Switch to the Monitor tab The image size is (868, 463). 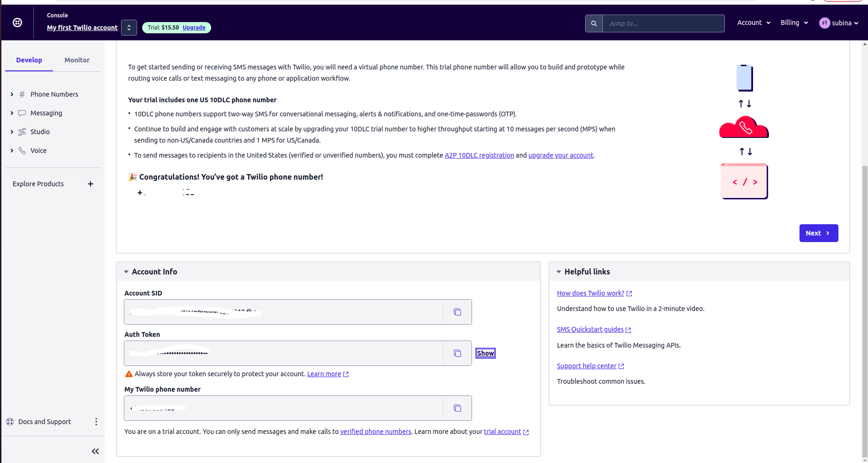[77, 60]
